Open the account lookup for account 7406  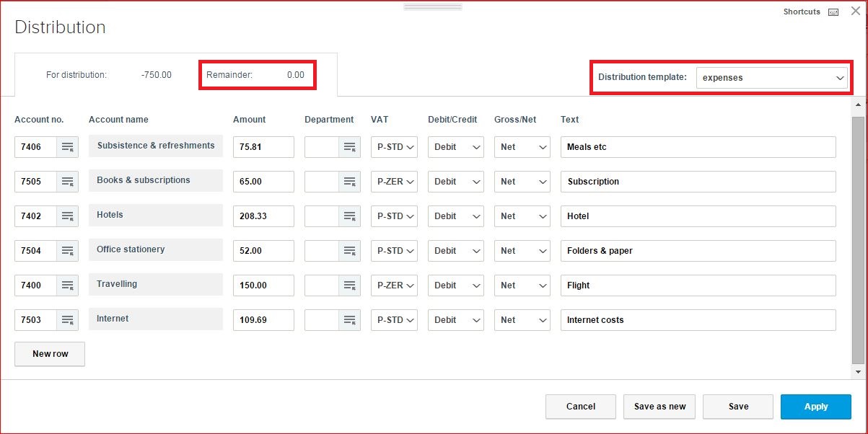[x=67, y=147]
